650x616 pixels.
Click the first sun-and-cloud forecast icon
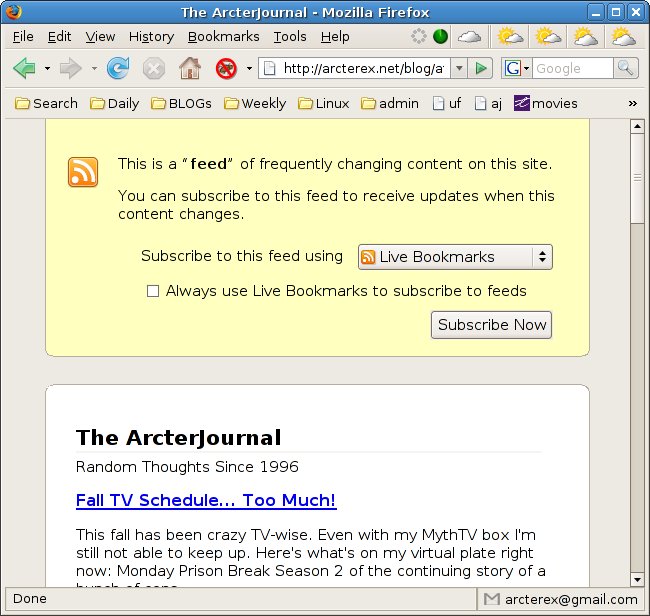click(510, 36)
